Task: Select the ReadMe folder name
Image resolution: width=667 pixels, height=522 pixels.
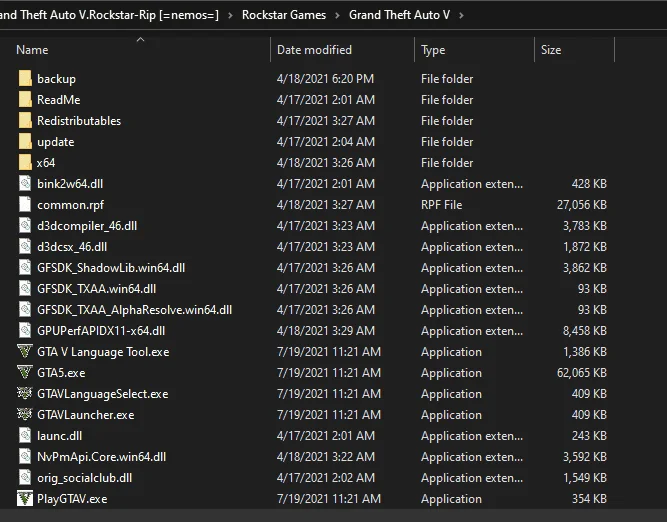Action: tap(59, 100)
